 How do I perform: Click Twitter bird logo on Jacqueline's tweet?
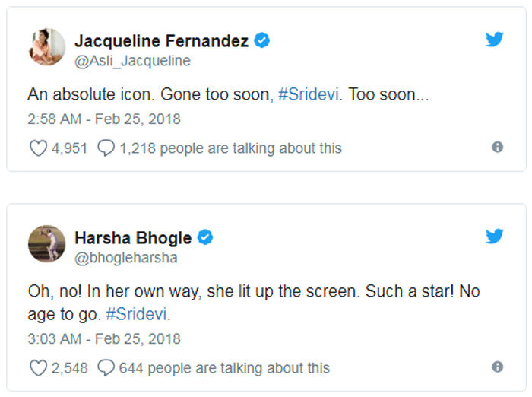(x=495, y=40)
